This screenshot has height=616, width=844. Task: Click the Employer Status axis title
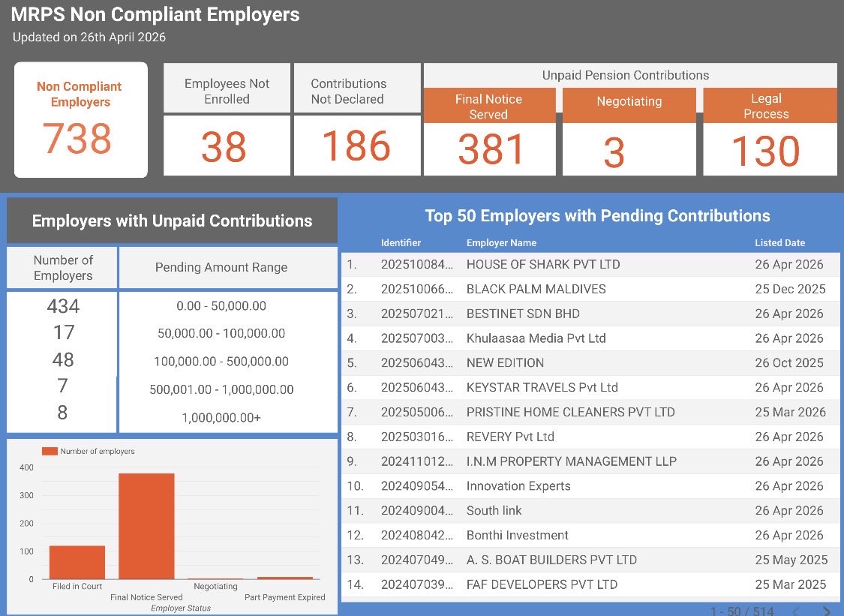point(181,608)
